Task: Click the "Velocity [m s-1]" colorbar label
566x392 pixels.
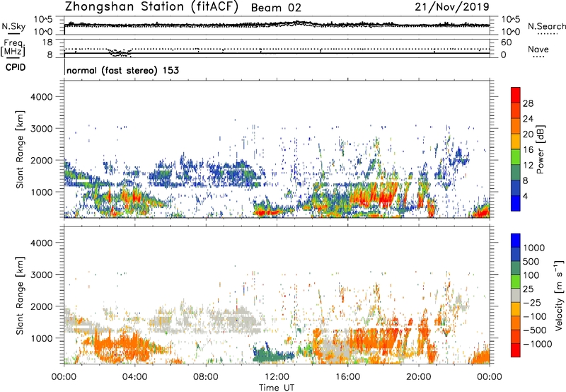Action: (x=559, y=295)
